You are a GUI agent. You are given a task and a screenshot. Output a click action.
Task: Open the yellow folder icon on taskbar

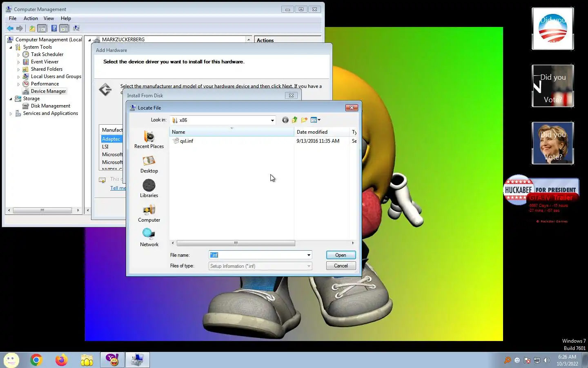87,360
